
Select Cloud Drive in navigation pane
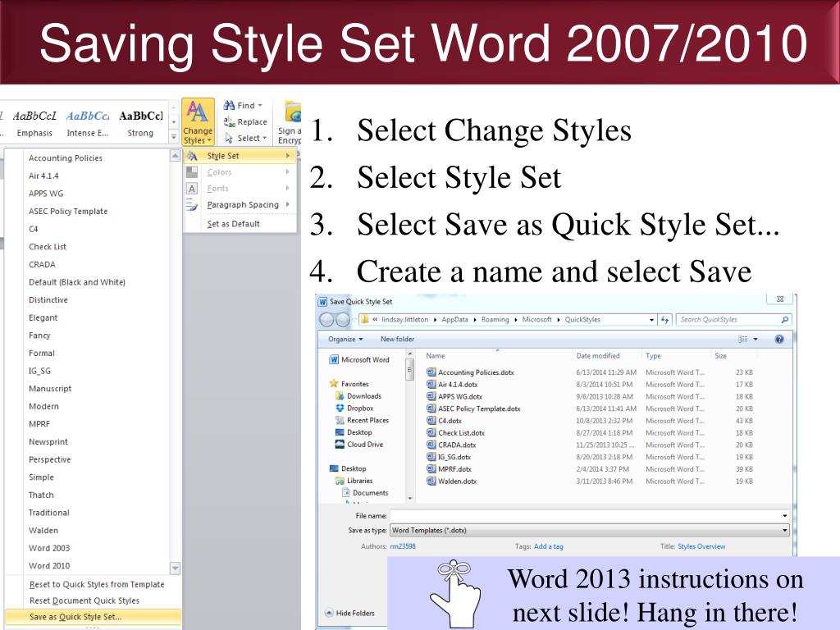click(x=359, y=445)
